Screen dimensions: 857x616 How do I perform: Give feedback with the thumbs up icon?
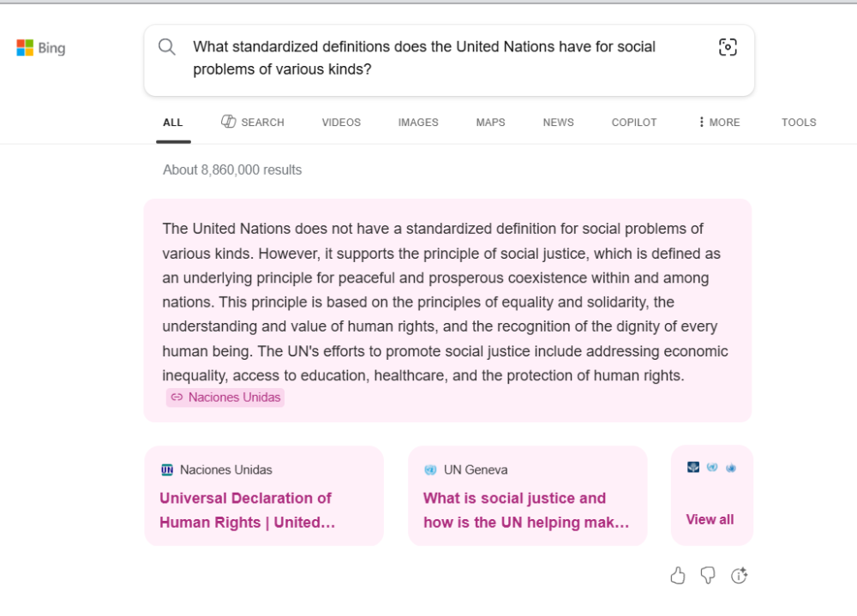(x=678, y=575)
